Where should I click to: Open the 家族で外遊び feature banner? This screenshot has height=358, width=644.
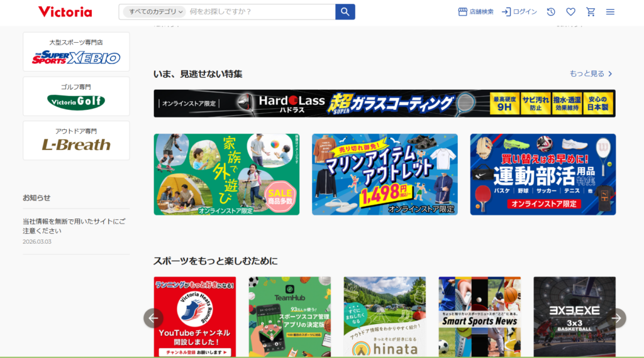pos(226,174)
